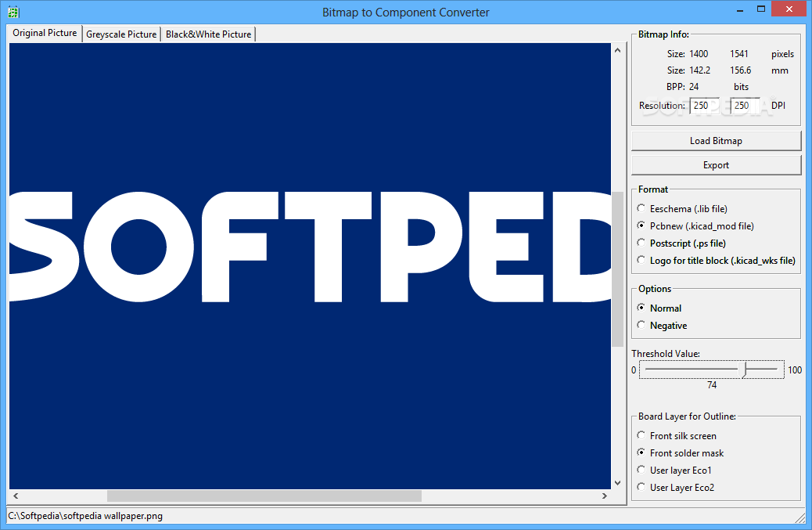Select the Normal option
The image size is (812, 530).
pos(659,308)
